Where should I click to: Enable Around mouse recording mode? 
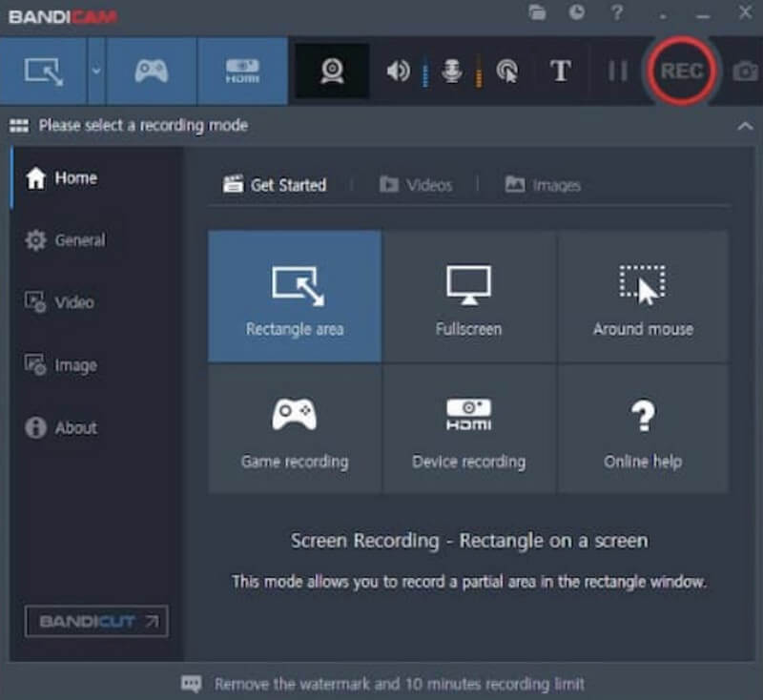(643, 296)
